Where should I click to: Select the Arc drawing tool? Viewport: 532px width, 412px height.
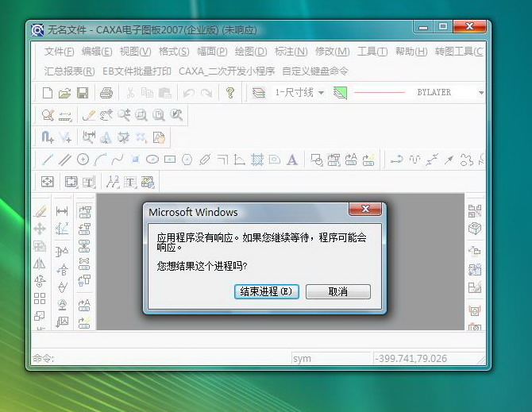100,160
